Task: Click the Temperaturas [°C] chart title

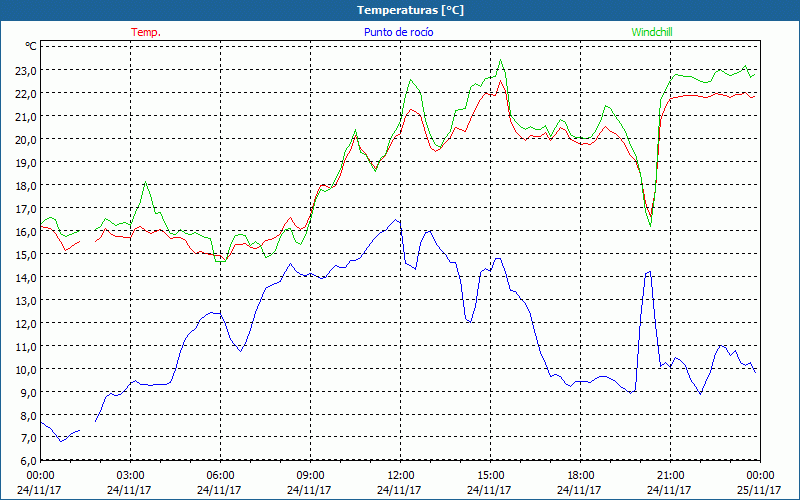Action: point(410,10)
